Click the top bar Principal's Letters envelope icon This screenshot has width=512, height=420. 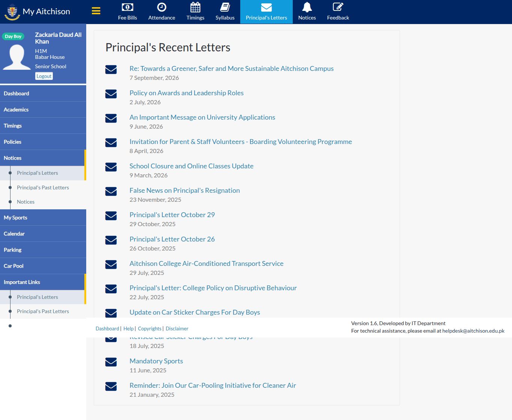click(x=266, y=7)
